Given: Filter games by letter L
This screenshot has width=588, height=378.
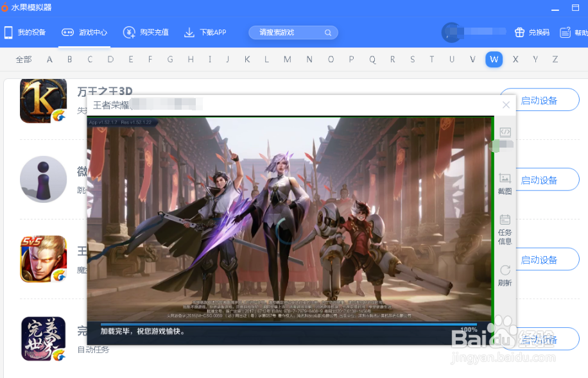Looking at the screenshot, I should pos(266,59).
